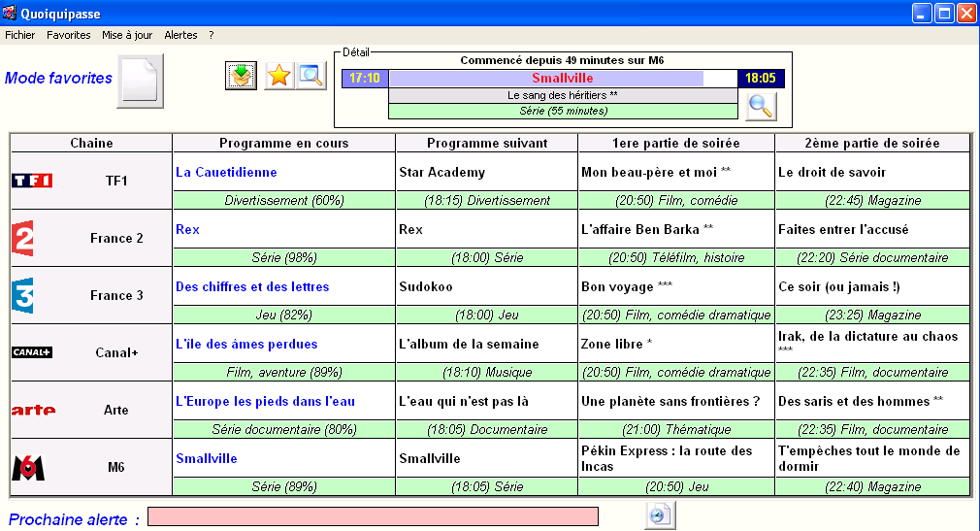Click the TF1 channel logo

[x=32, y=181]
